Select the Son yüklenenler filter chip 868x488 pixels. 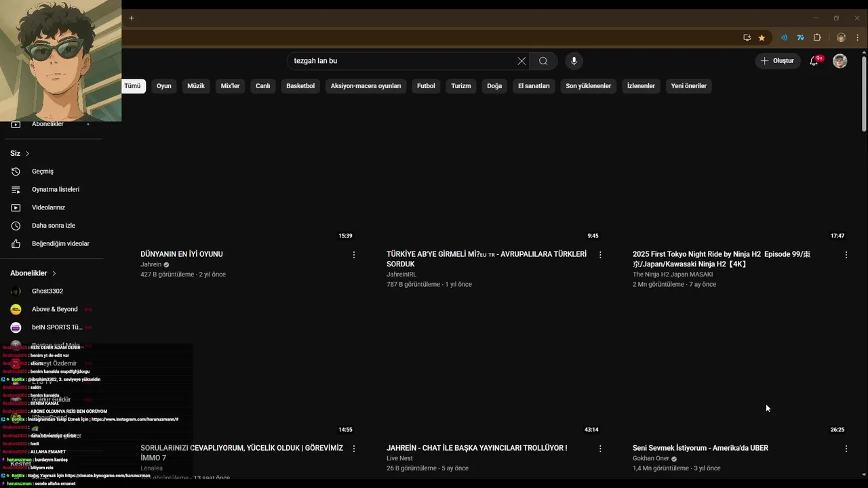589,86
